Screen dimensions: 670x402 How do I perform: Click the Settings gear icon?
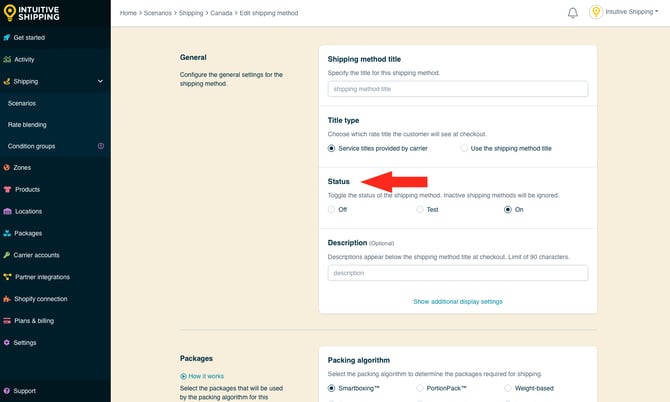[x=6, y=343]
